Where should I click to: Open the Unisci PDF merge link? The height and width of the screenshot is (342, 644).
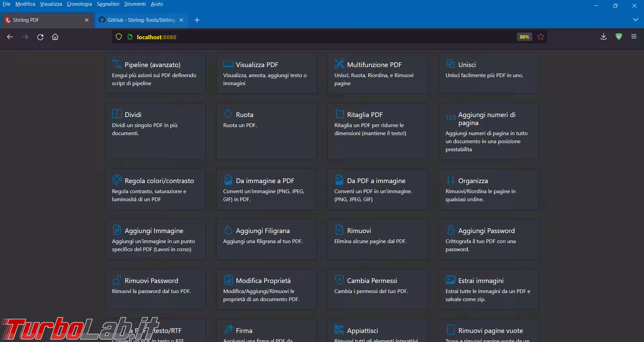[467, 65]
